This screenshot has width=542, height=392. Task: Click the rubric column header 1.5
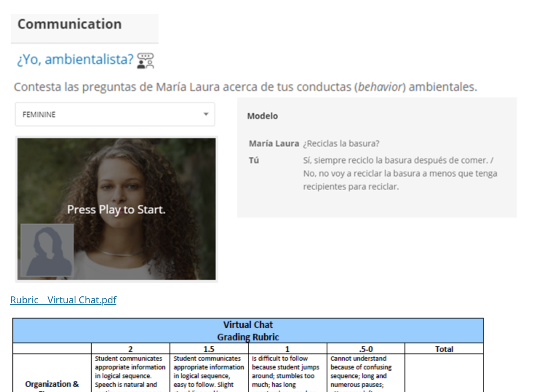(x=209, y=349)
